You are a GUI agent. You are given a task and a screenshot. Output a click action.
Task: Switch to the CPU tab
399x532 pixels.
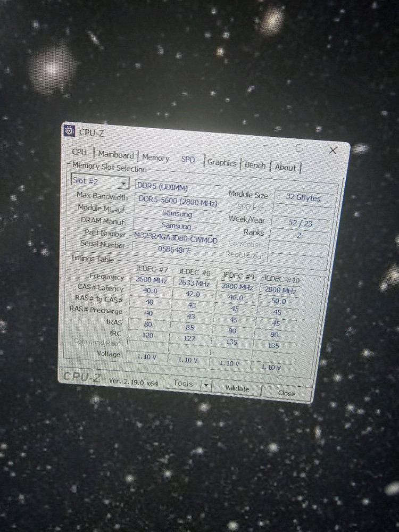tap(80, 152)
